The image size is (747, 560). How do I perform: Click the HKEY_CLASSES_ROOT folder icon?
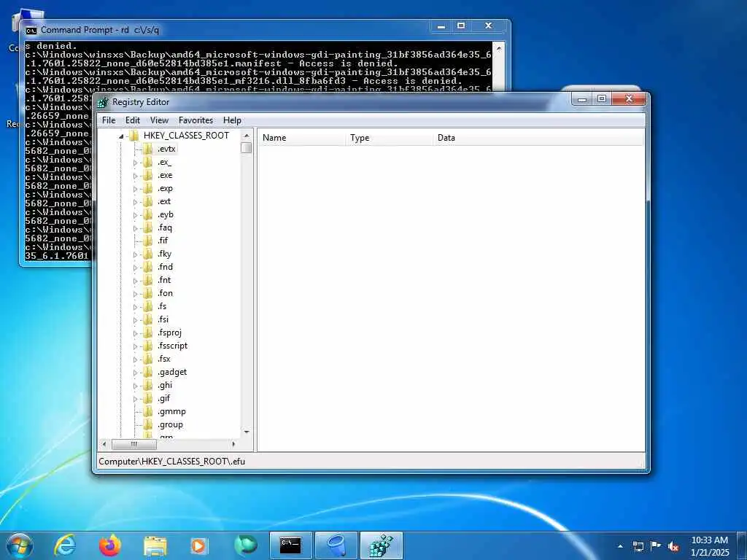tap(135, 136)
